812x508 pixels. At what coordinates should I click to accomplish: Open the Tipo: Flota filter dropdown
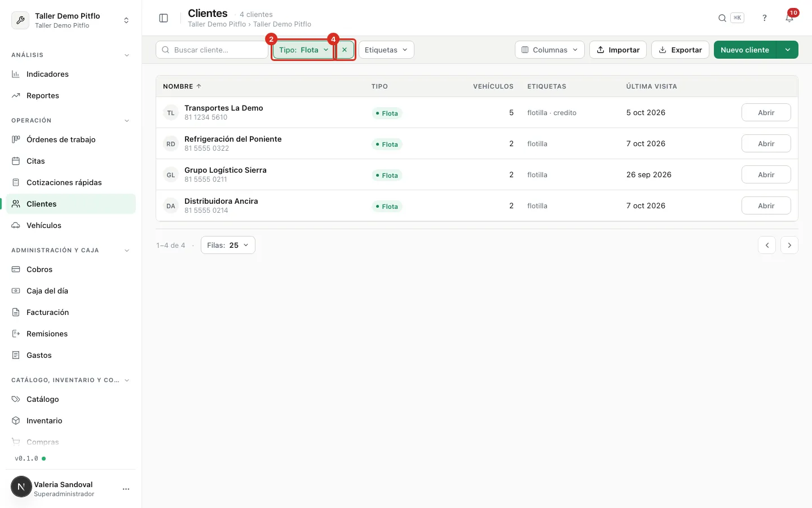click(303, 50)
